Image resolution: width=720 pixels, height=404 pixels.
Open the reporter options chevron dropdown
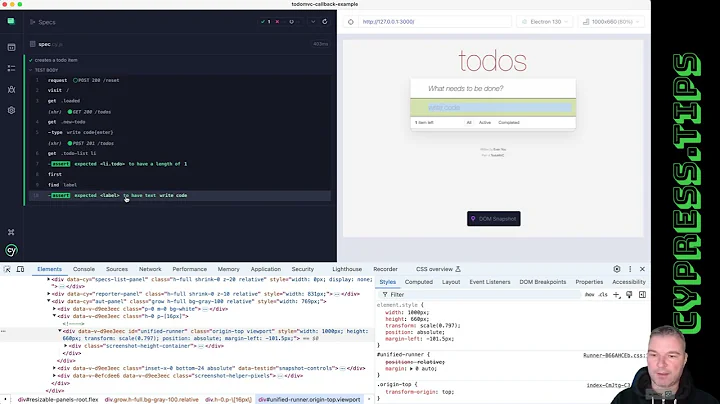[313, 22]
